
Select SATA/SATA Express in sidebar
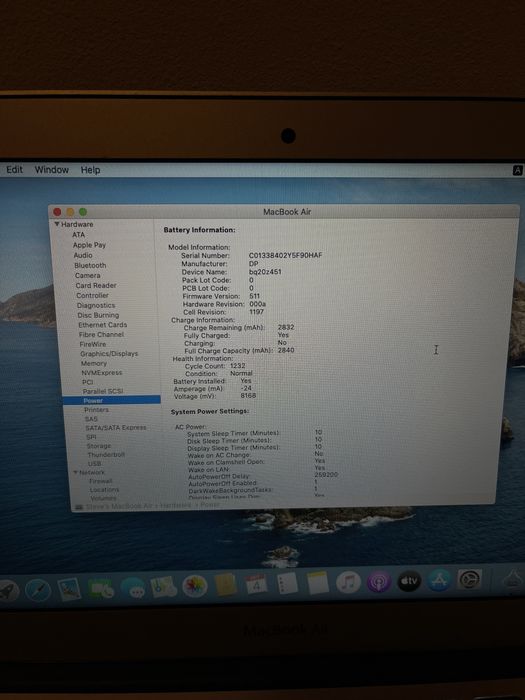pyautogui.click(x=116, y=428)
